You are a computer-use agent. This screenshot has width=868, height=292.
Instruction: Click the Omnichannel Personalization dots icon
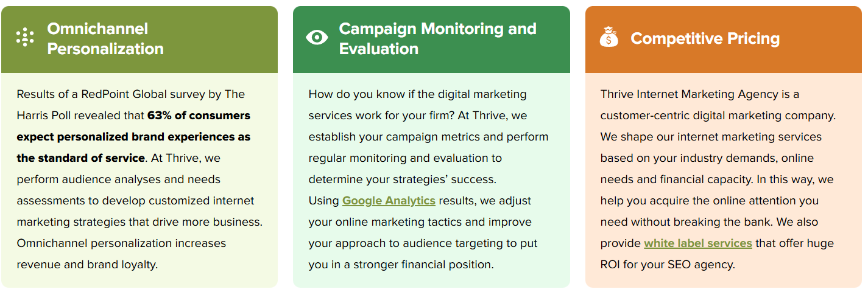pyautogui.click(x=25, y=38)
